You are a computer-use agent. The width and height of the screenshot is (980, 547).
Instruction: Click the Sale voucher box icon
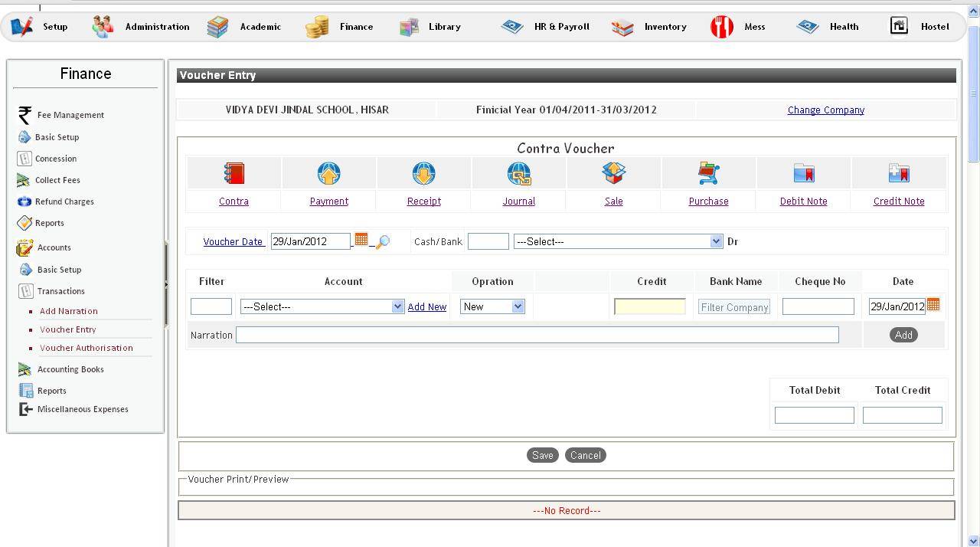(x=613, y=173)
